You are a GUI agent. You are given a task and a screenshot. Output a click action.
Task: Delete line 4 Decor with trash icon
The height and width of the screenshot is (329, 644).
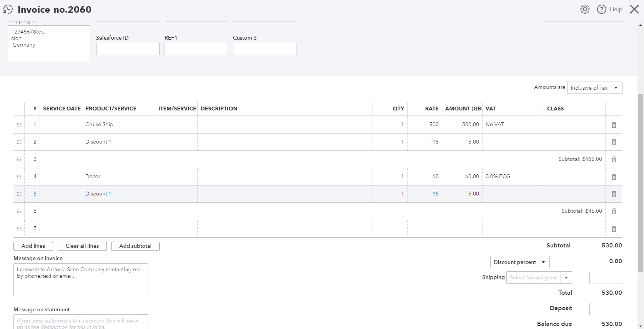click(x=614, y=177)
